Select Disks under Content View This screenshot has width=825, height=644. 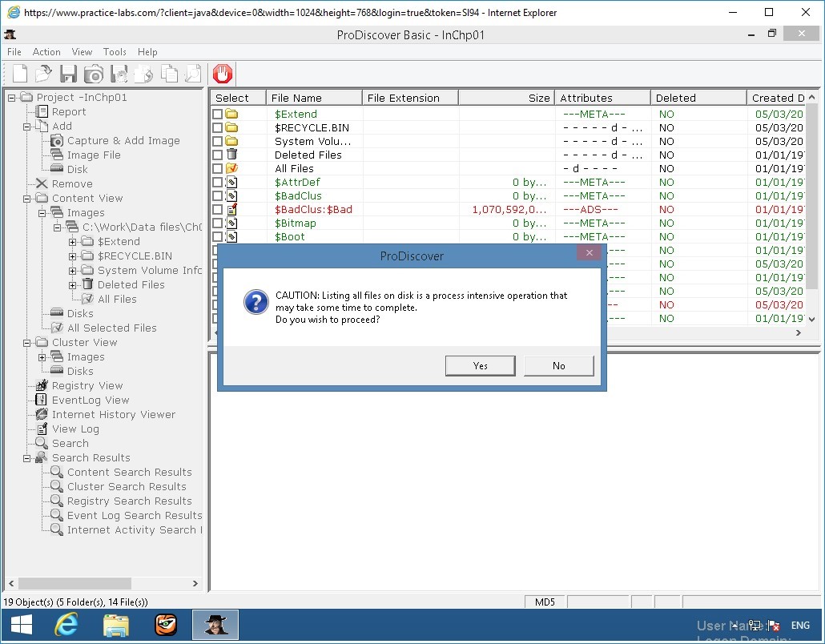click(x=80, y=313)
